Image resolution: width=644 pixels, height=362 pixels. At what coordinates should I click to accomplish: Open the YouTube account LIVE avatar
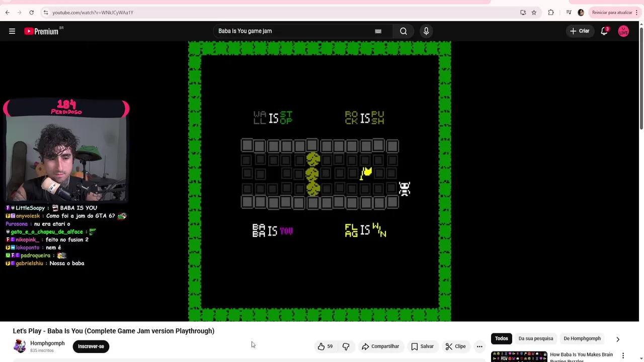tap(623, 31)
